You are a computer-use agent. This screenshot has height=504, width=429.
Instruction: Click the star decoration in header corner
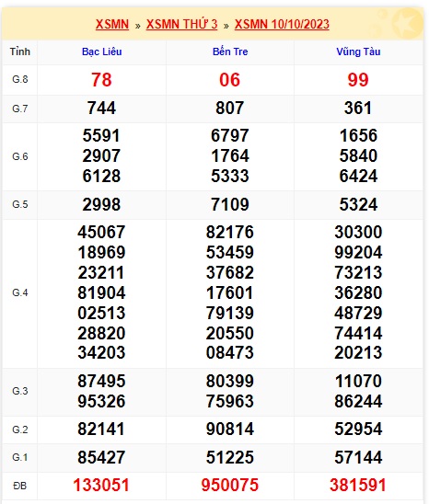point(407,23)
